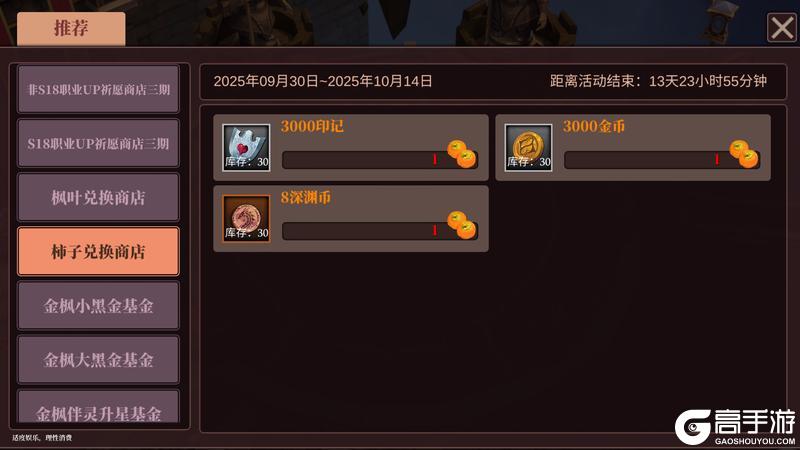Open 枫叶兑换商店

[98, 197]
